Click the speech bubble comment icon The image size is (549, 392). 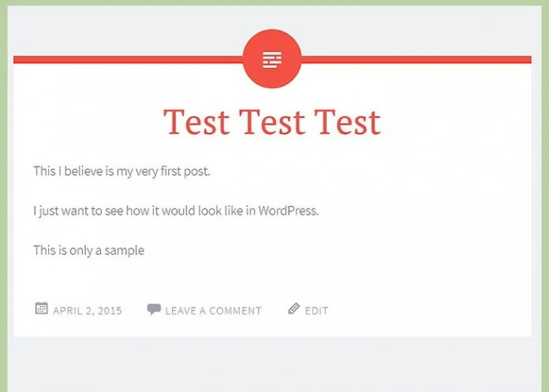(154, 309)
